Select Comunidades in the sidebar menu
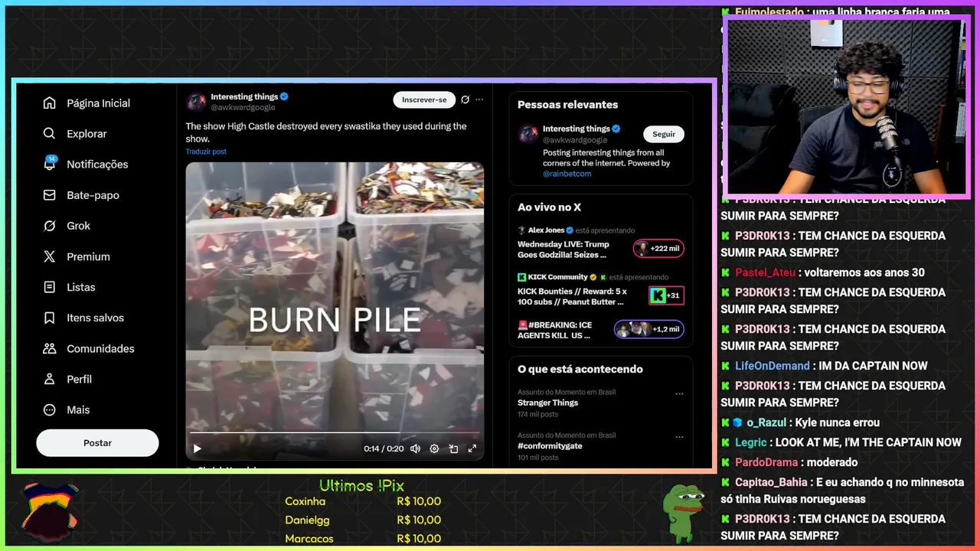Viewport: 980px width, 551px height. [100, 348]
